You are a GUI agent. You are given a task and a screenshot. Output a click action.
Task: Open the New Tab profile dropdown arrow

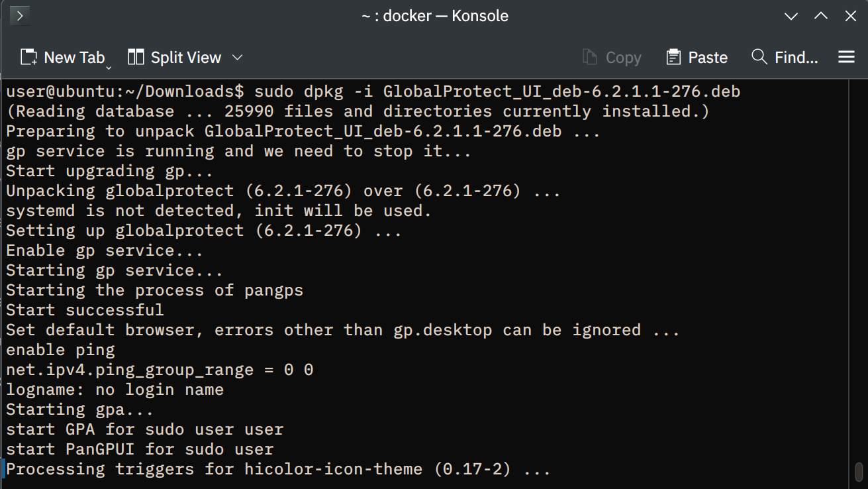click(x=109, y=66)
